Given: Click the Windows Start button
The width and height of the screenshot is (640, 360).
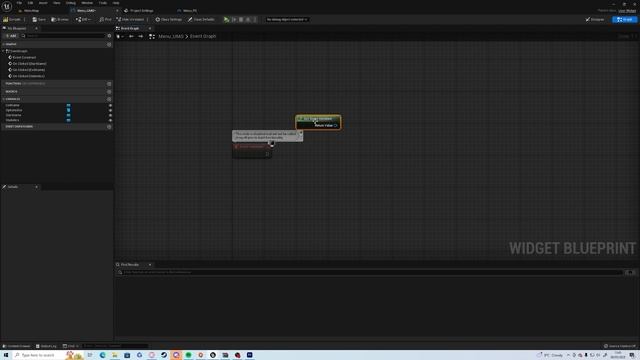Looking at the screenshot, I should 6,355.
